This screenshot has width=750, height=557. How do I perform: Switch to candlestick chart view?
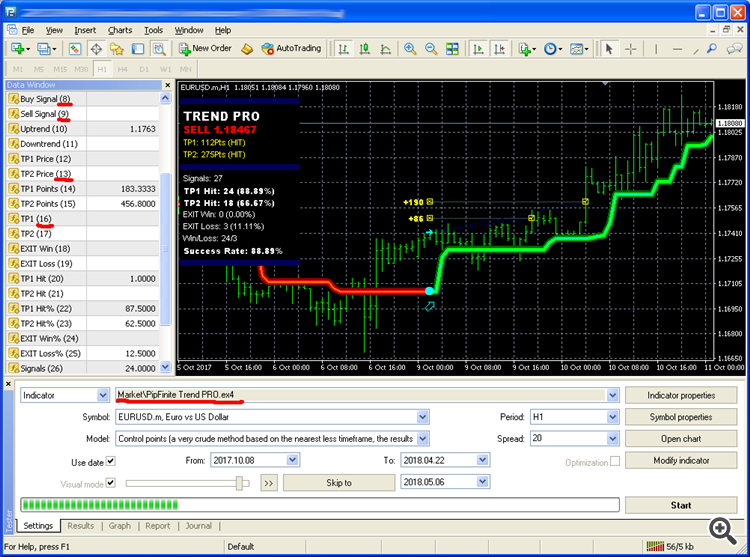tap(364, 49)
